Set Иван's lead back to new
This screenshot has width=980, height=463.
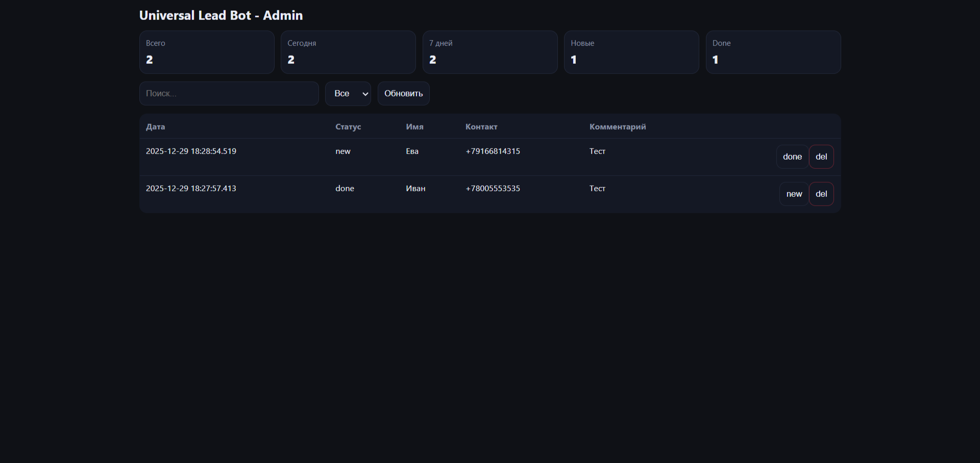pyautogui.click(x=794, y=194)
